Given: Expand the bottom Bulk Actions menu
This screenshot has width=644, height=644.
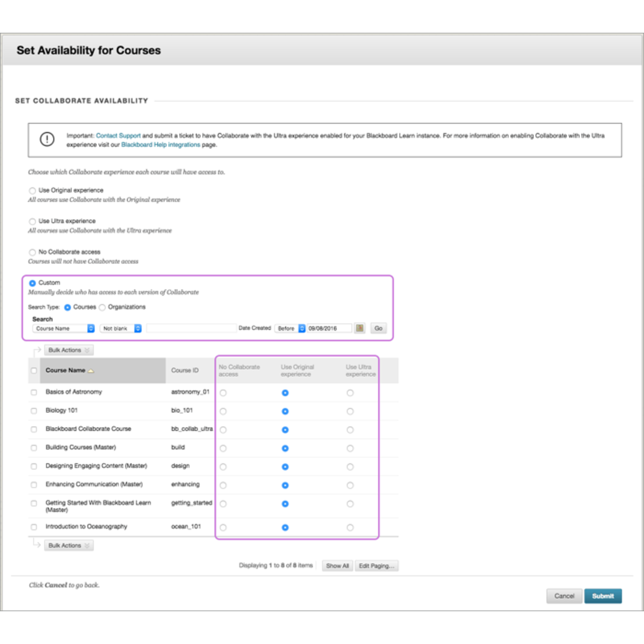Looking at the screenshot, I should (x=68, y=545).
